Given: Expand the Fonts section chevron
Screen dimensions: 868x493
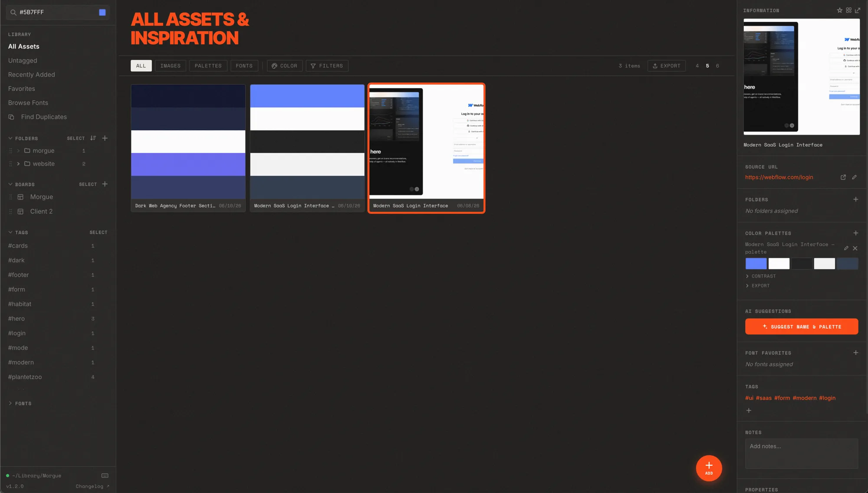Looking at the screenshot, I should [x=10, y=404].
